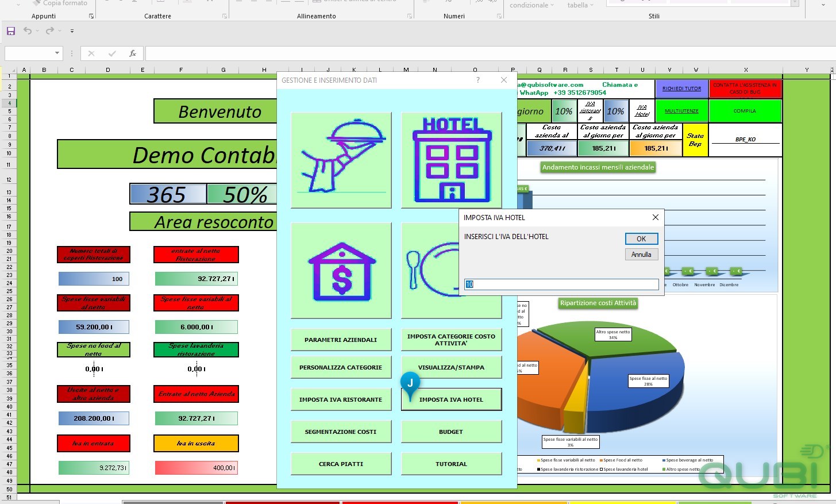Click the Redo arrow icon
This screenshot has width=836, height=504.
point(49,30)
